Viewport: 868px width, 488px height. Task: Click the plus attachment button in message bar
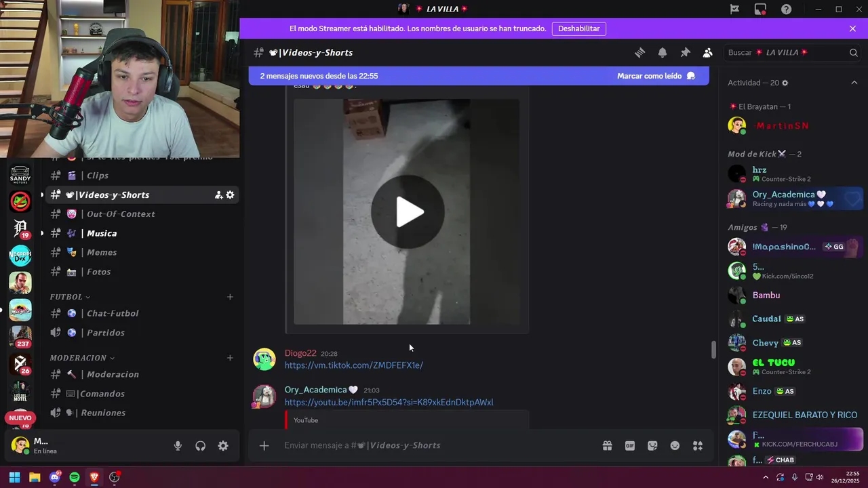pyautogui.click(x=264, y=445)
